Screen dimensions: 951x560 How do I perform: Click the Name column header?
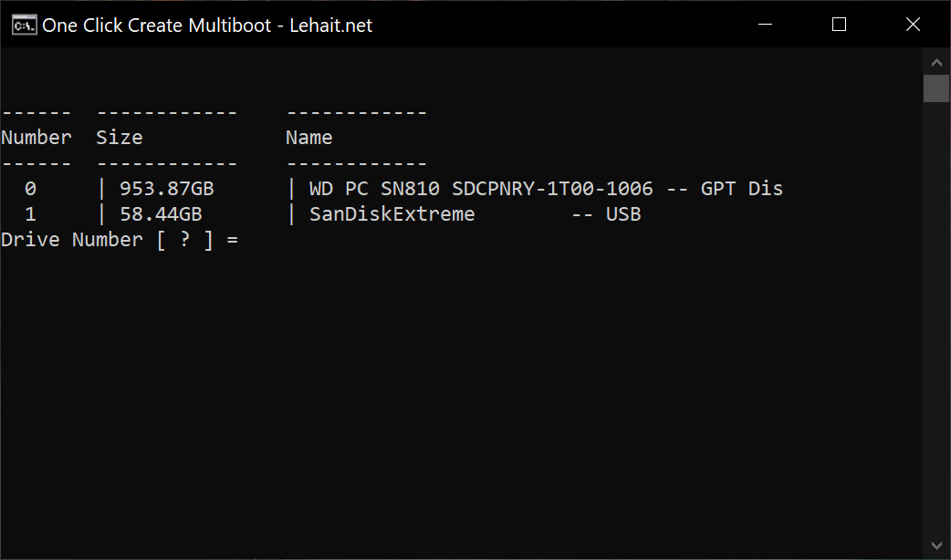[309, 138]
